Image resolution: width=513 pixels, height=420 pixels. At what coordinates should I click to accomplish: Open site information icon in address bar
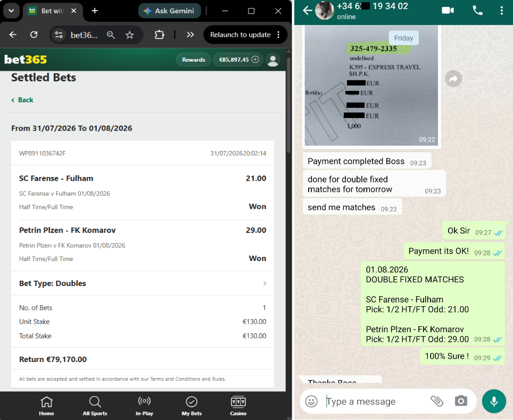pos(59,35)
